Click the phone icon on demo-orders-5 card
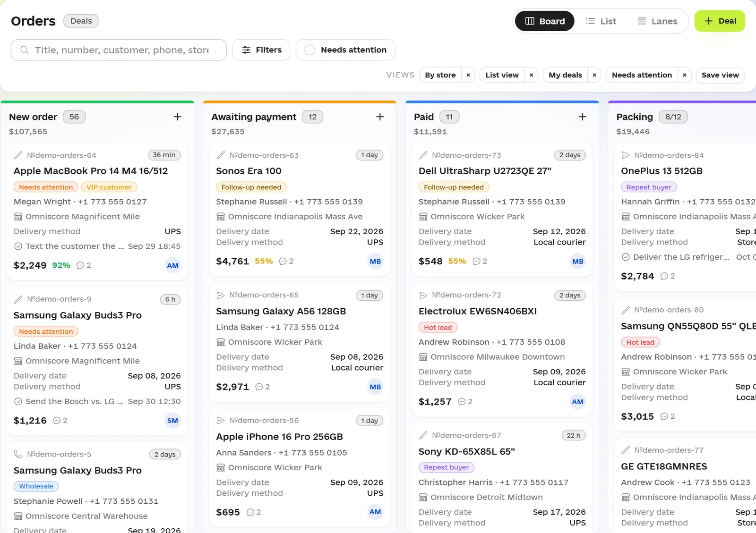Screen dimensions: 756x533 [x=18, y=454]
